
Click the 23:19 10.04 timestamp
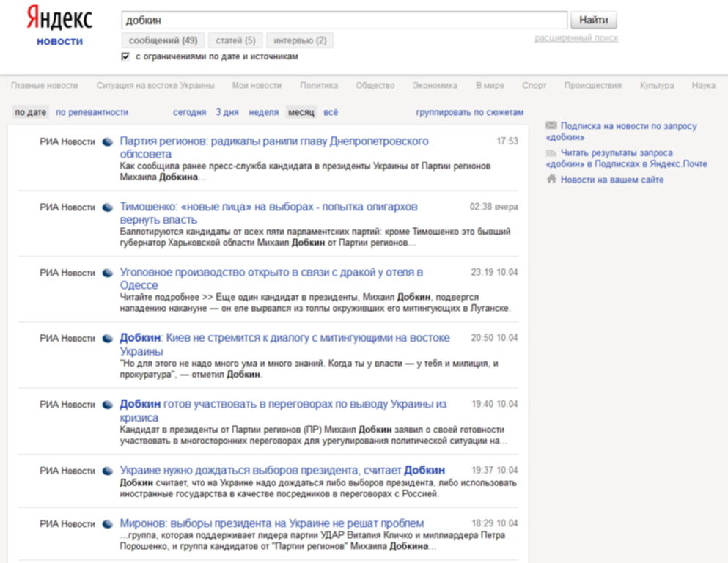494,272
